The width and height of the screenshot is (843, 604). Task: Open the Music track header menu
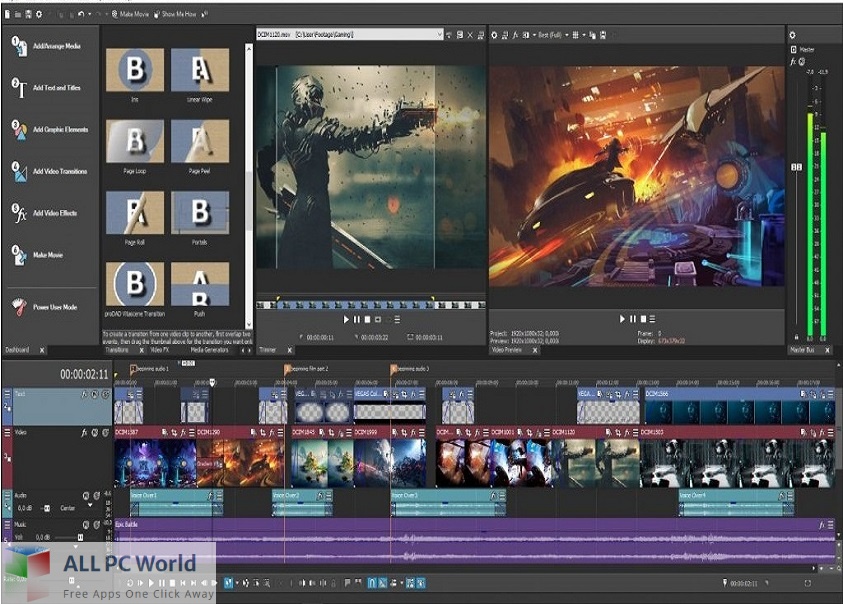[x=7, y=523]
